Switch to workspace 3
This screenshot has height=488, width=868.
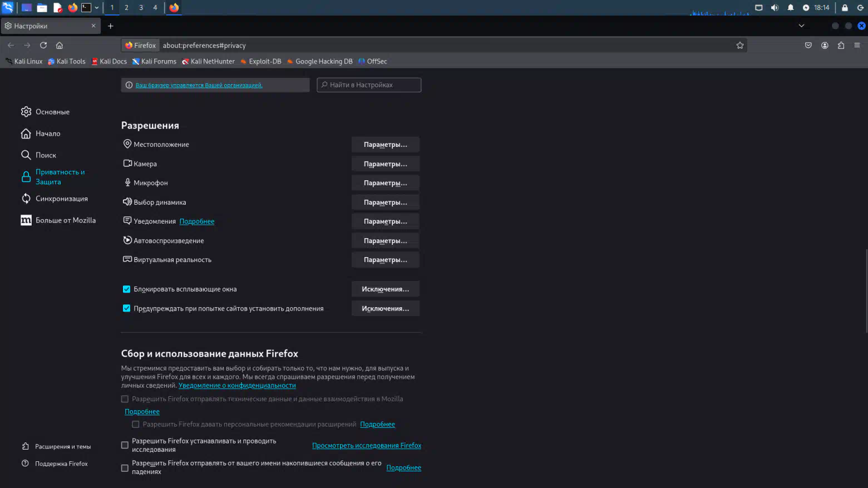141,8
